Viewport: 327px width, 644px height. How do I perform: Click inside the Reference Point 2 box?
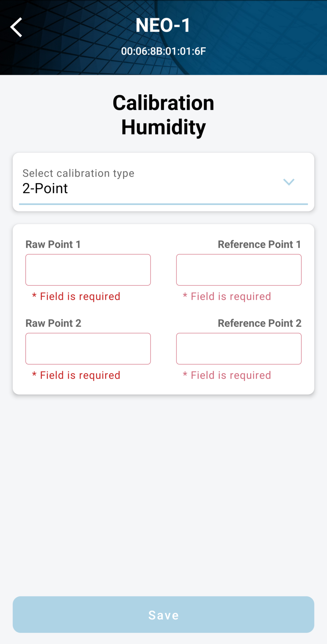(x=239, y=348)
